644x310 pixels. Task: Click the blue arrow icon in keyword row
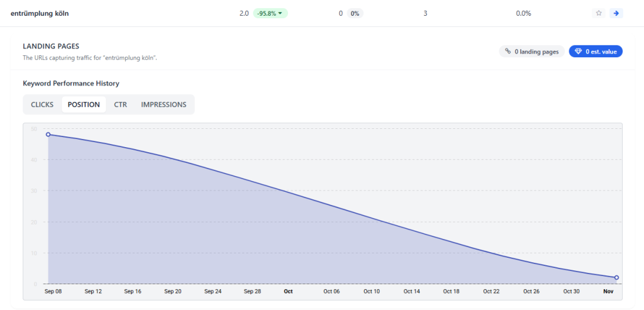(616, 13)
